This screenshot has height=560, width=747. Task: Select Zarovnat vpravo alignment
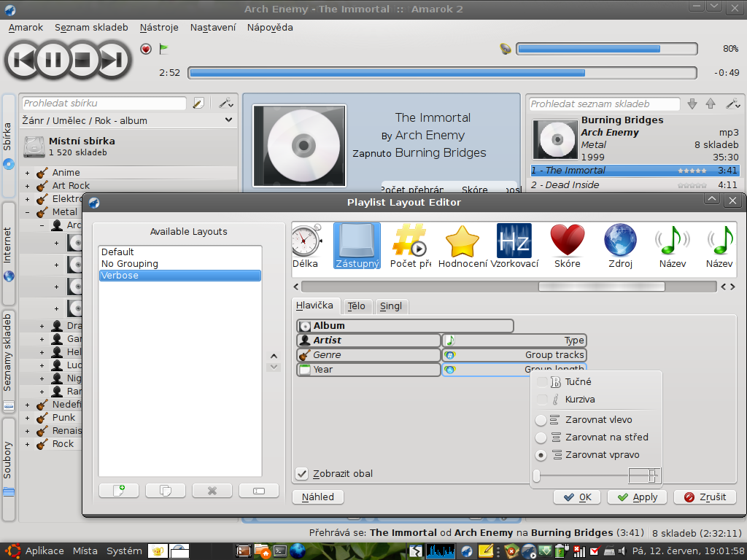tap(541, 455)
